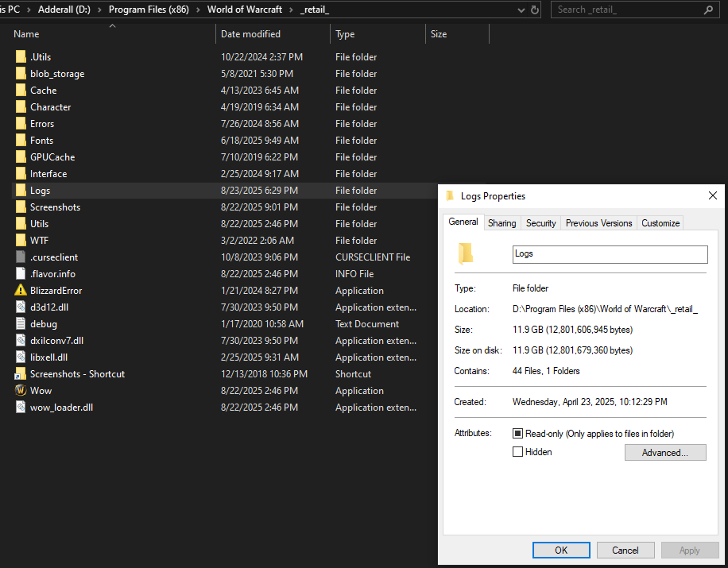The image size is (728, 568).
Task: Click Program Files (x86) breadcrumb segment
Action: pyautogui.click(x=149, y=10)
